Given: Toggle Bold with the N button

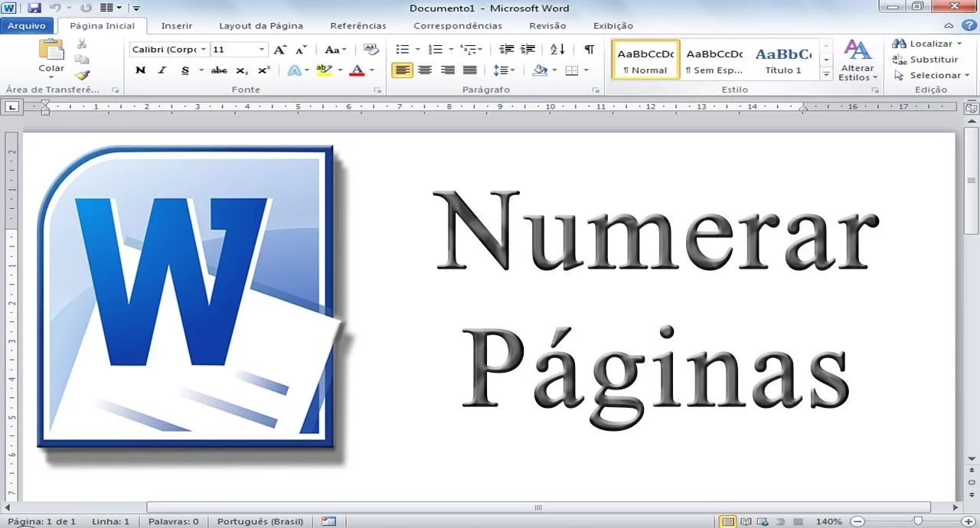Looking at the screenshot, I should tap(140, 70).
